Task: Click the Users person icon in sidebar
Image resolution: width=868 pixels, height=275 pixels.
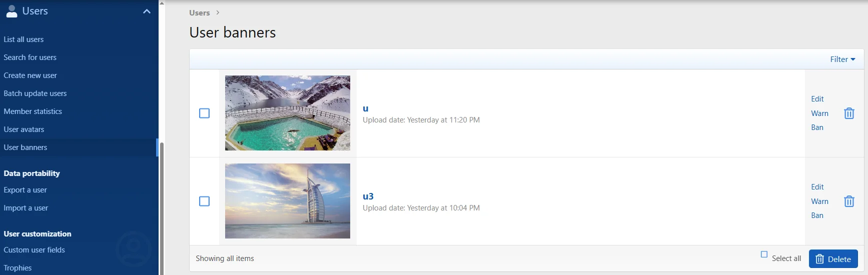Action: pyautogui.click(x=12, y=11)
